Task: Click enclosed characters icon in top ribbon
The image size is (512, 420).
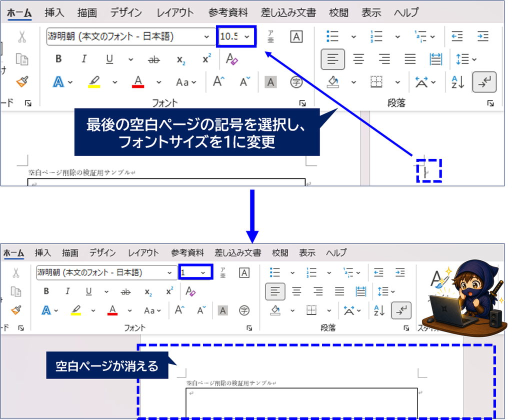Action: pyautogui.click(x=296, y=82)
